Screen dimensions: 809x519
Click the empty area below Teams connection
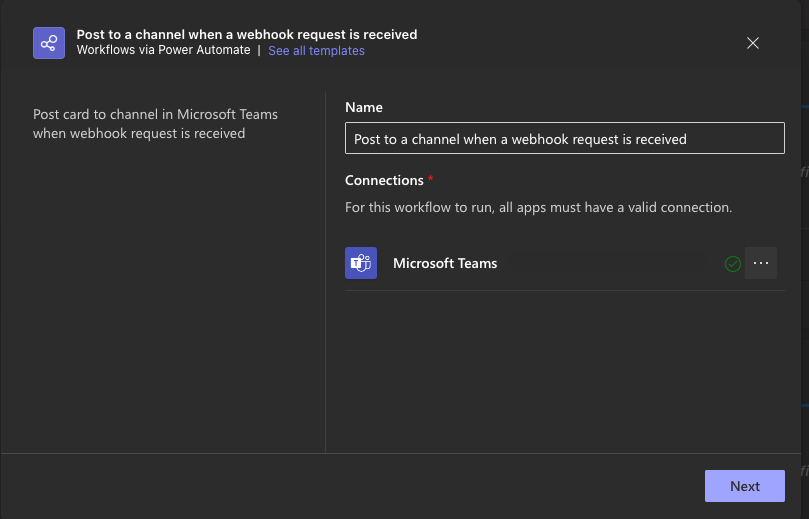[564, 370]
